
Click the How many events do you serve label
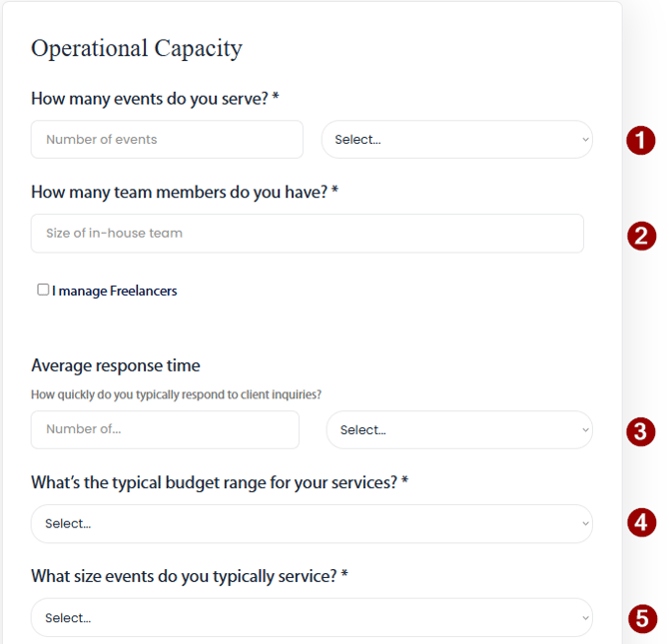click(155, 98)
